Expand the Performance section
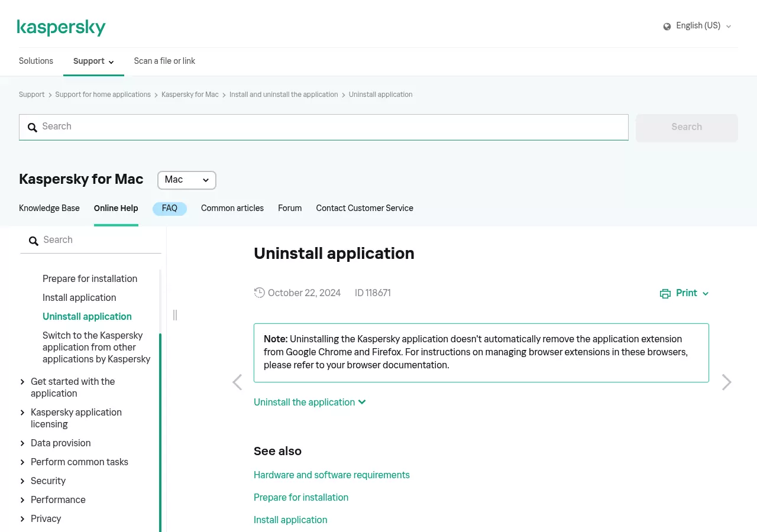This screenshot has width=757, height=532. 22,500
